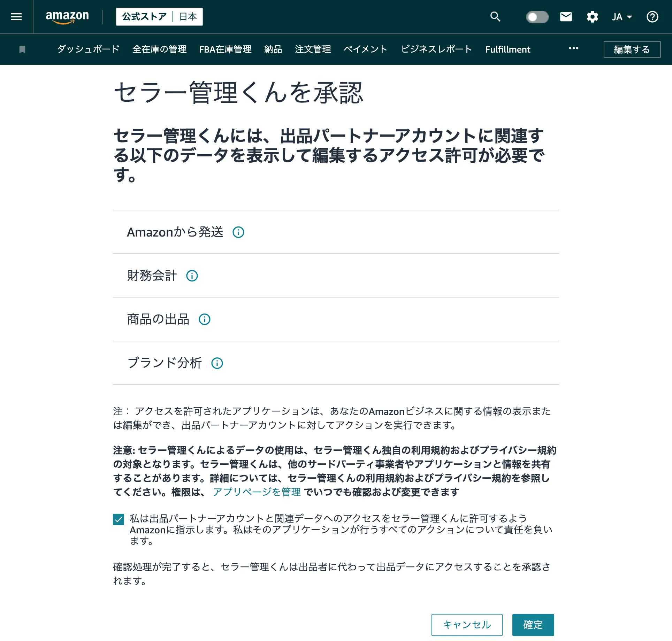The height and width of the screenshot is (641, 672).
Task: Go to ダッシュボード menu
Action: tap(89, 49)
